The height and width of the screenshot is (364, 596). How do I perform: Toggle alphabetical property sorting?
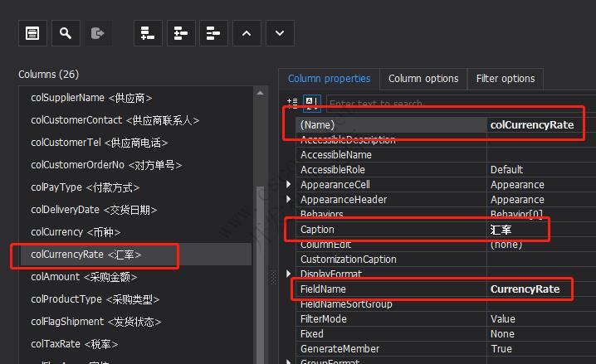[x=310, y=103]
